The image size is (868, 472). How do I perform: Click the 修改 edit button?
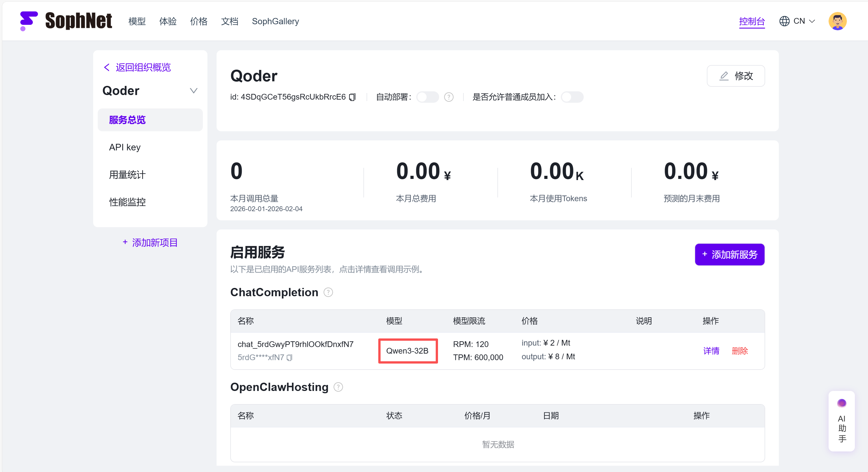pyautogui.click(x=736, y=76)
